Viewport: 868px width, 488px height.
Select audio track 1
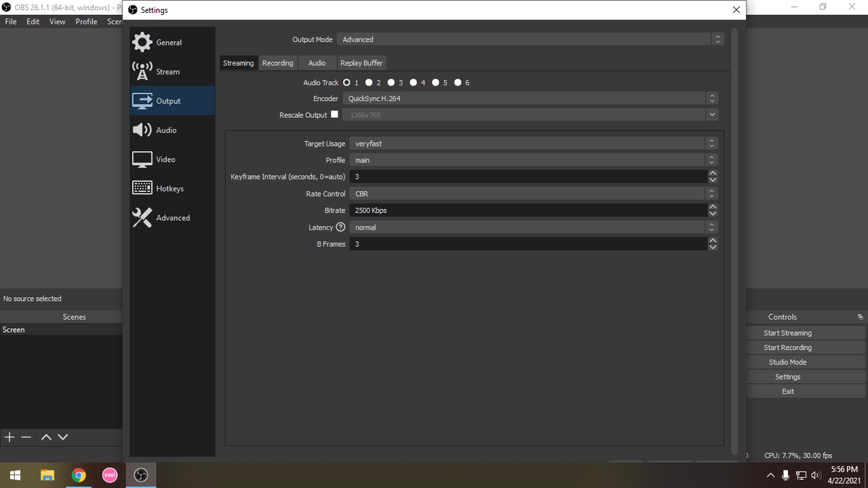[x=347, y=83]
